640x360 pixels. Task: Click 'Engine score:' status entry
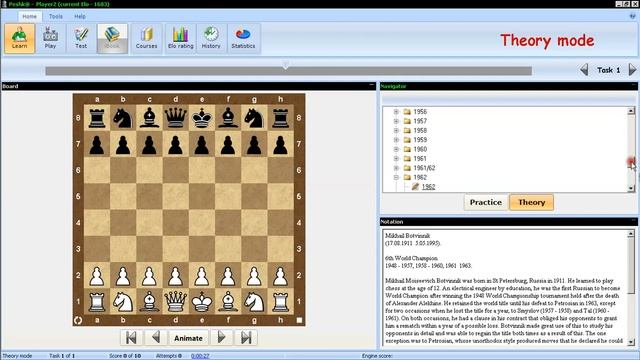[377, 356]
